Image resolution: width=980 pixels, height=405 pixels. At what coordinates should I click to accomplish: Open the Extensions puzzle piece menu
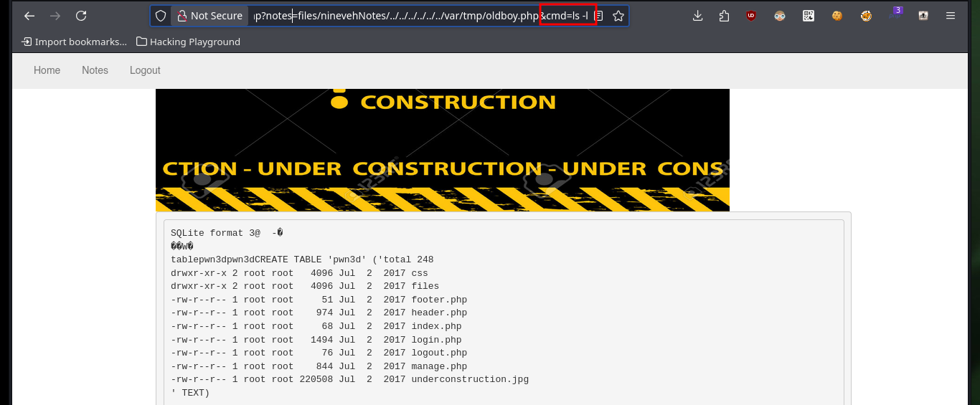click(724, 16)
